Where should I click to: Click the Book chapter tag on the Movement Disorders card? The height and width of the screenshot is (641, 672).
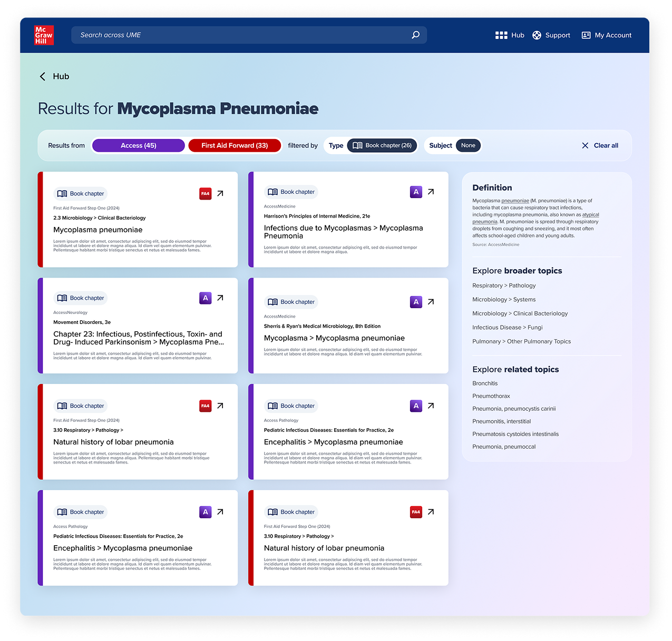pyautogui.click(x=81, y=298)
